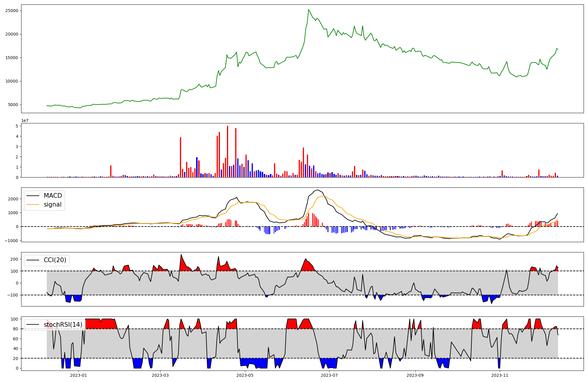The image size is (588, 382).
Task: Click the 25000 price axis label
Action: click(x=12, y=11)
